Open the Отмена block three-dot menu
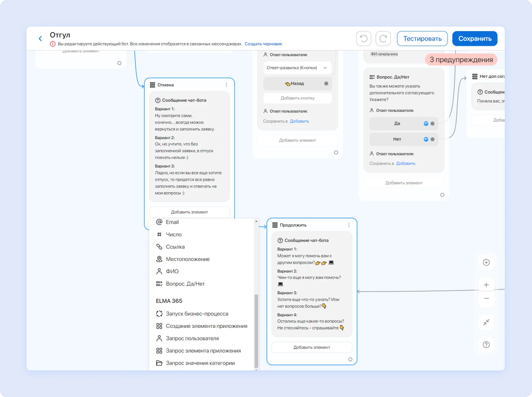This screenshot has width=532, height=397. 226,85
